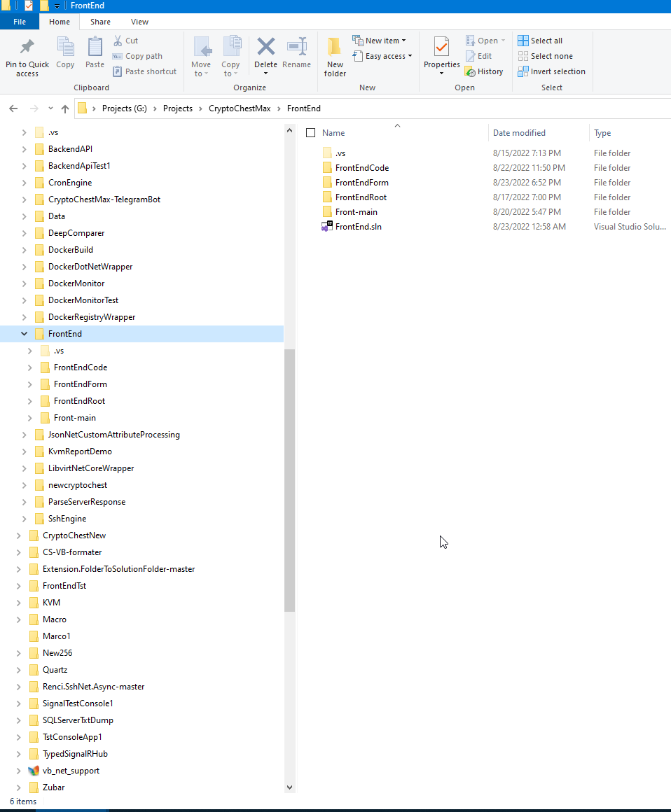Viewport: 671px width, 812px height.
Task: Click Select all in ribbon
Action: pos(540,41)
